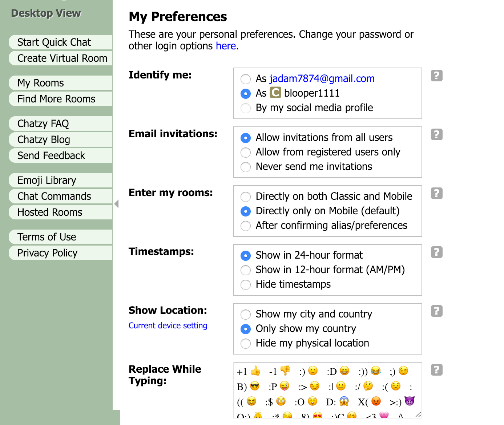
Task: Click the question mark next to Enter my rooms
Action: pos(436,193)
